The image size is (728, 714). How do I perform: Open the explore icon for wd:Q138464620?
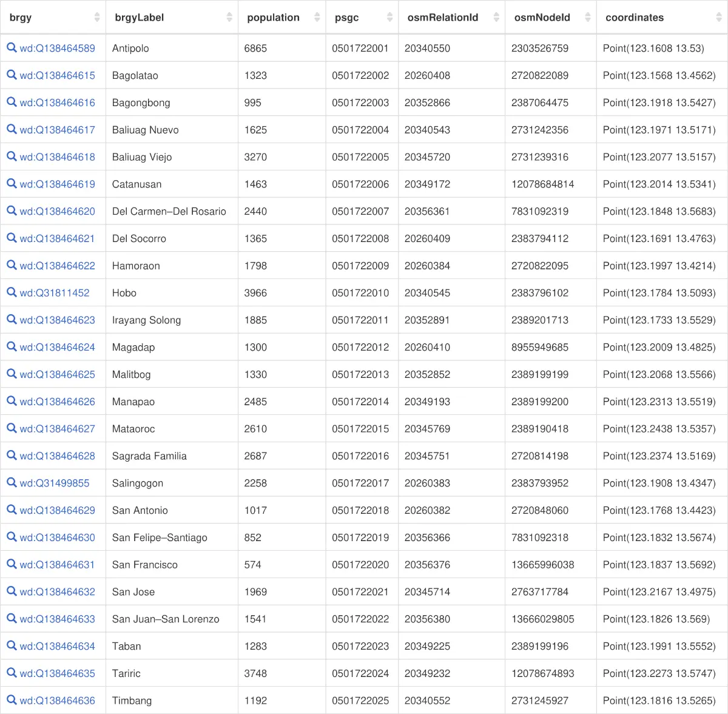[12, 210]
